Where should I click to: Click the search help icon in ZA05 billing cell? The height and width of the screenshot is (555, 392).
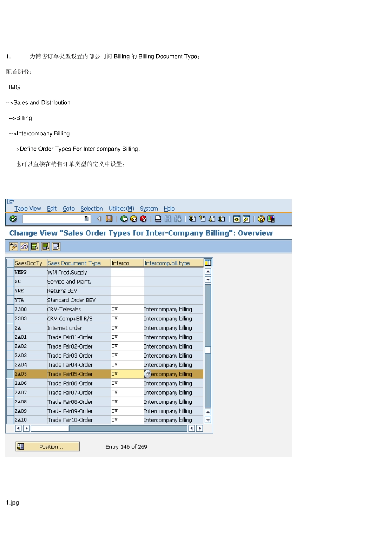[148, 374]
